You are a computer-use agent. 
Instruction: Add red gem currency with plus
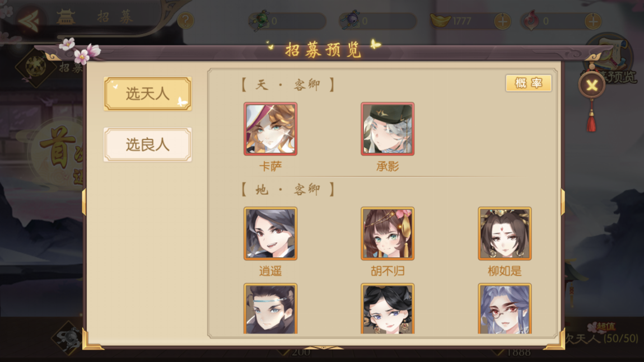click(x=592, y=21)
